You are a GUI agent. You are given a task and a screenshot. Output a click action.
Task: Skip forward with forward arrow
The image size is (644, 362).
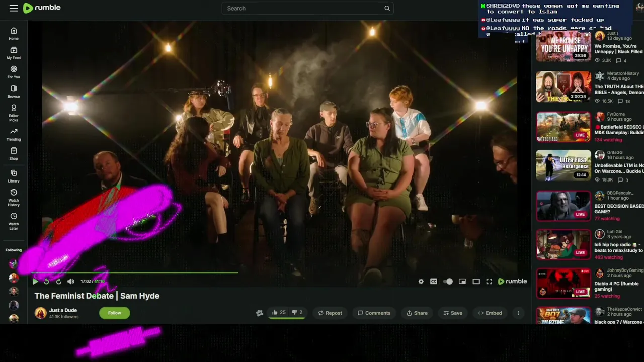[x=58, y=282]
